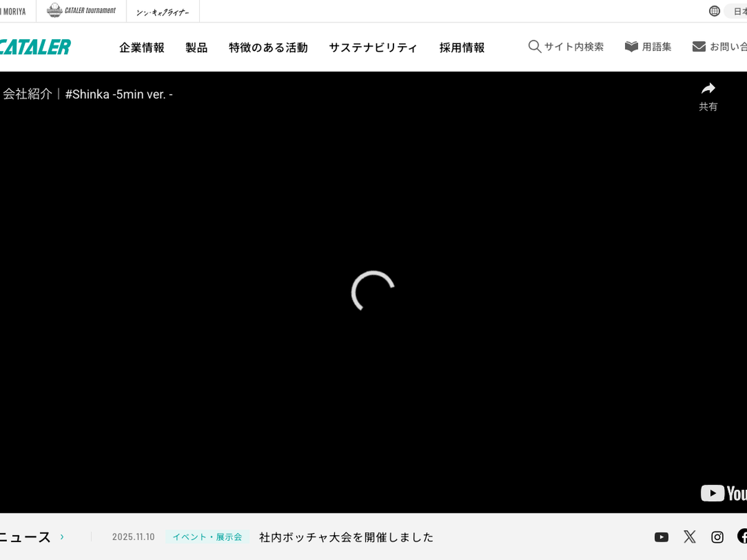The image size is (747, 560).
Task: Open the CATALER tournament link
Action: 82,11
